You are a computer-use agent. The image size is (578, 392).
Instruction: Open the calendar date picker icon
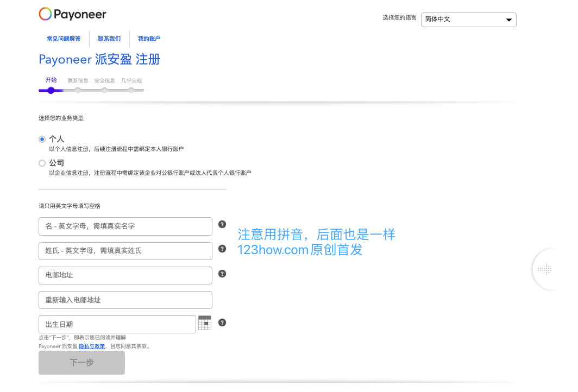click(x=205, y=323)
